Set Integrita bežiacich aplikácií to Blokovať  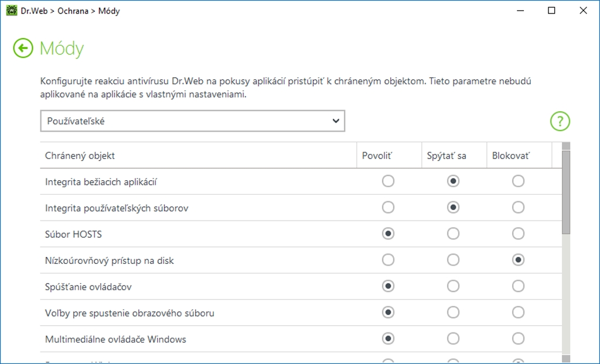coord(518,181)
